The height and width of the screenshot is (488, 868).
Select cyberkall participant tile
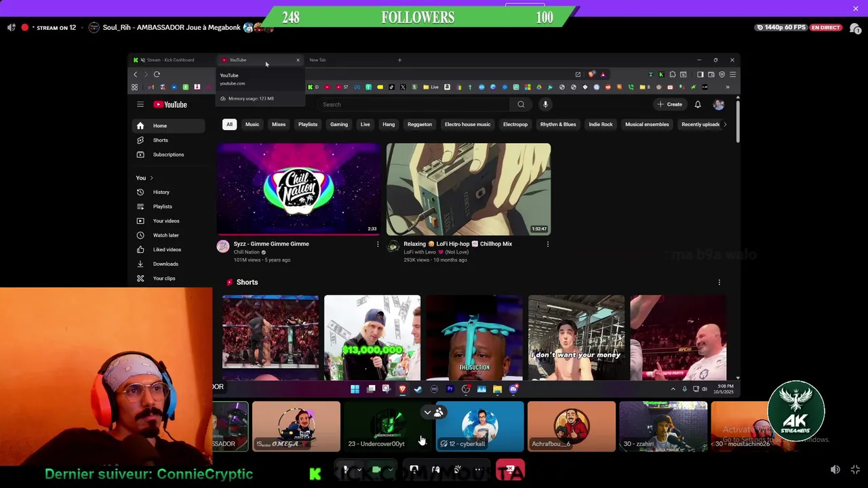click(x=480, y=426)
